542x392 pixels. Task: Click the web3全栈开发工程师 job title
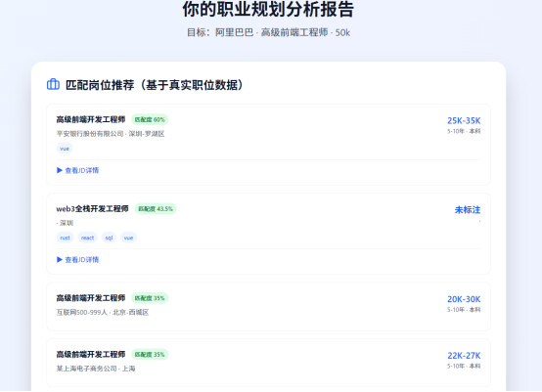coord(92,208)
